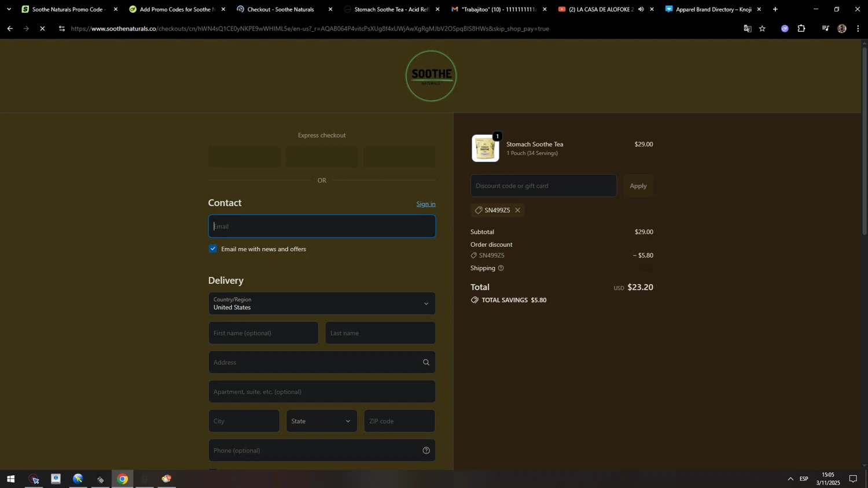
Task: Click the Discount code or gift card field
Action: click(x=543, y=186)
